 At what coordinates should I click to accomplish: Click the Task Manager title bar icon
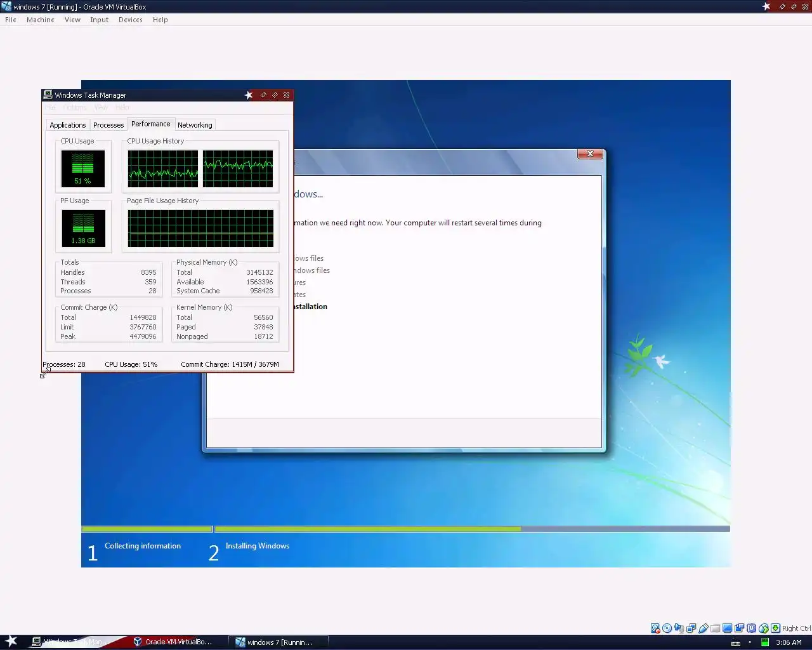tap(48, 95)
